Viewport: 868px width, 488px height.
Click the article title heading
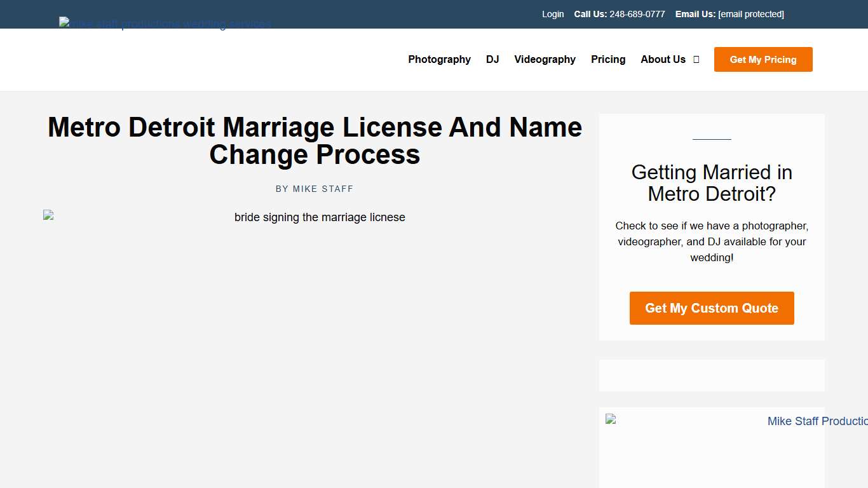click(x=315, y=140)
